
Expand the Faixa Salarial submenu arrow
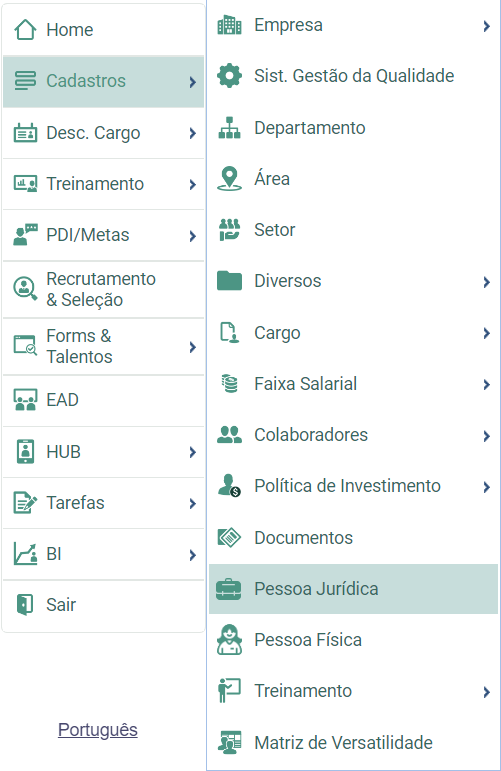click(x=486, y=385)
